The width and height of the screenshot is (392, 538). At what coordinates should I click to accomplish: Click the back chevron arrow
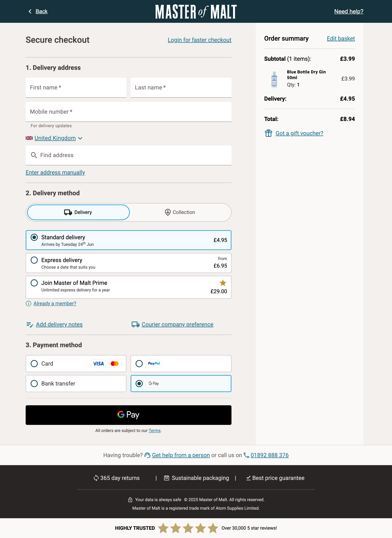click(x=30, y=11)
